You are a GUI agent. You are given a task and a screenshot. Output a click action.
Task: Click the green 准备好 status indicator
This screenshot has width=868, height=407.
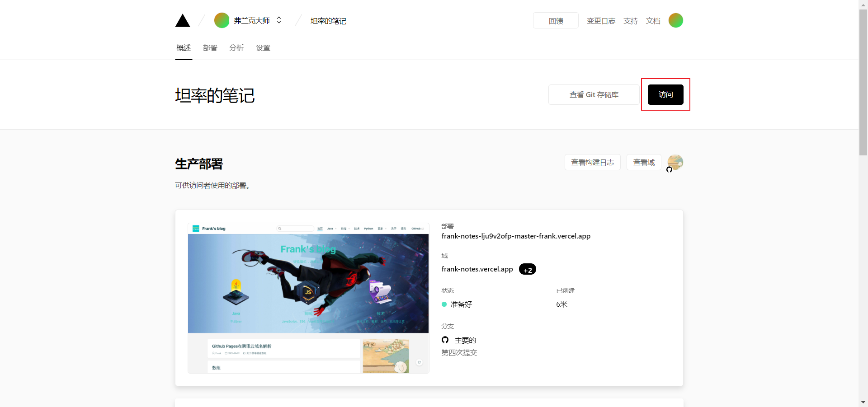444,304
